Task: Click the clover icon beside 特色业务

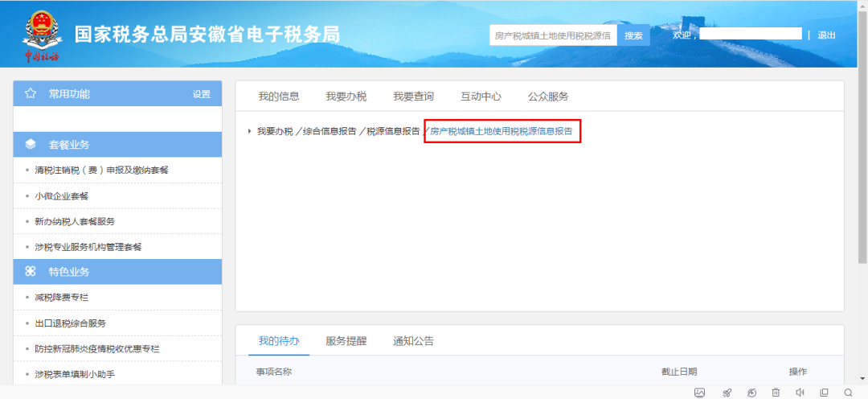Action: coord(31,272)
